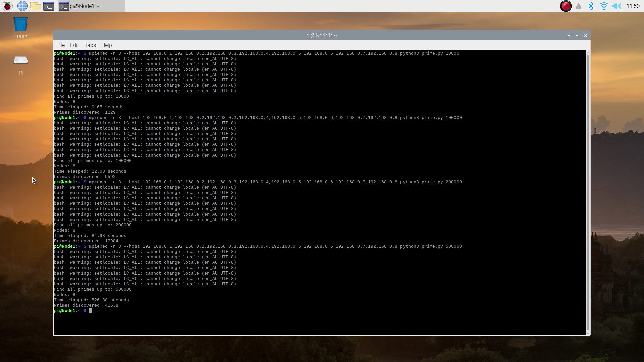
Task: Minimize terminal with down-chevron titlebar button
Action: tap(569, 35)
